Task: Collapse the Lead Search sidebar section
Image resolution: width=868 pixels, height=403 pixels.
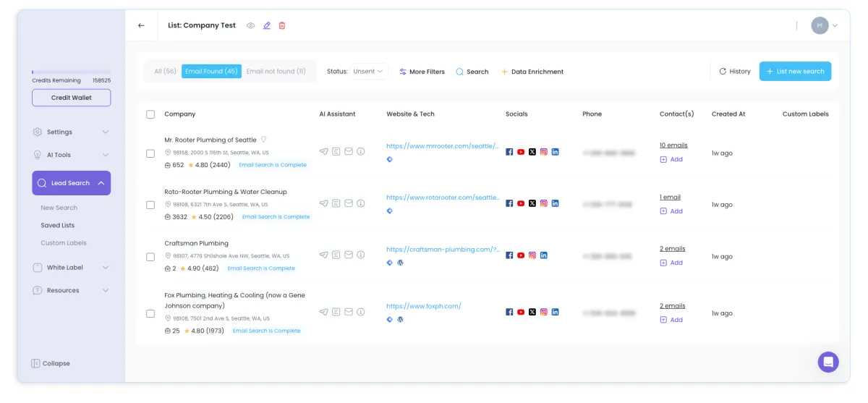Action: tap(71, 183)
